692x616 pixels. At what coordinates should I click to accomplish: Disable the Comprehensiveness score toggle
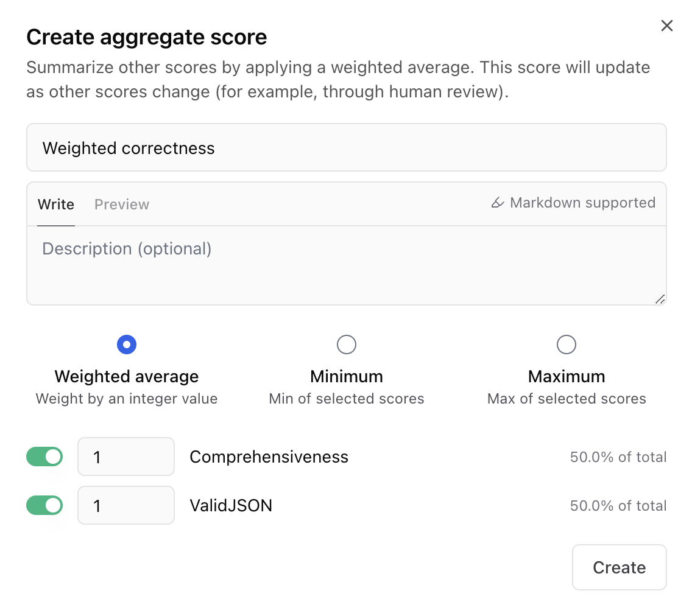(x=44, y=457)
